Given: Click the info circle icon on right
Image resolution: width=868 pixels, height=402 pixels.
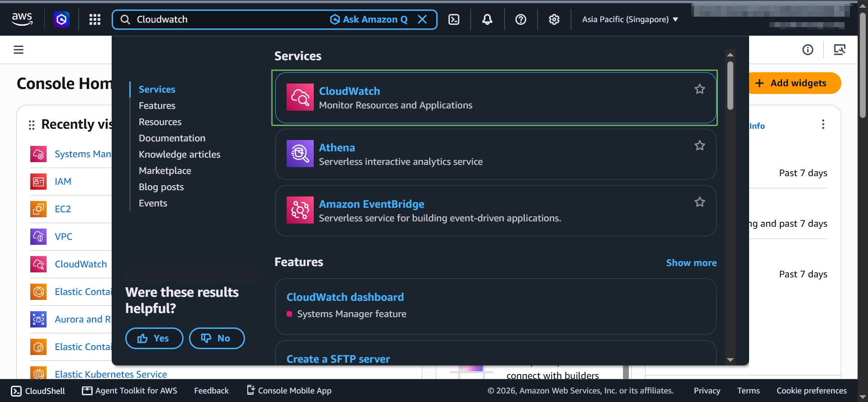Looking at the screenshot, I should click(808, 50).
